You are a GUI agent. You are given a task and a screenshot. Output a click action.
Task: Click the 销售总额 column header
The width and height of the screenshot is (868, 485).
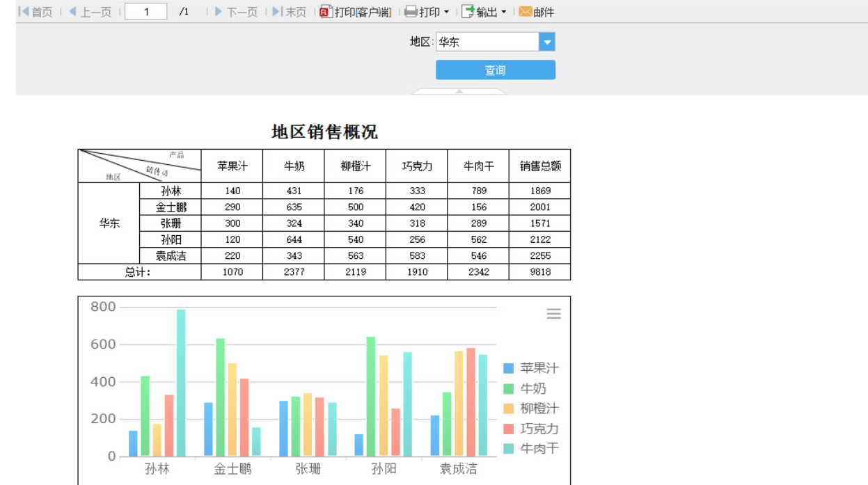pyautogui.click(x=540, y=166)
